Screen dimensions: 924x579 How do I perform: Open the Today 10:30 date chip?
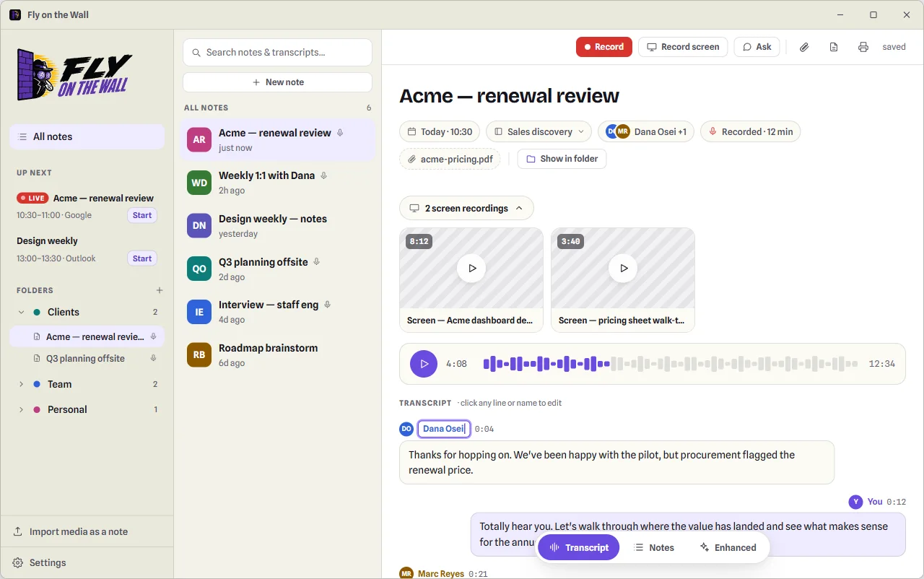[440, 131]
